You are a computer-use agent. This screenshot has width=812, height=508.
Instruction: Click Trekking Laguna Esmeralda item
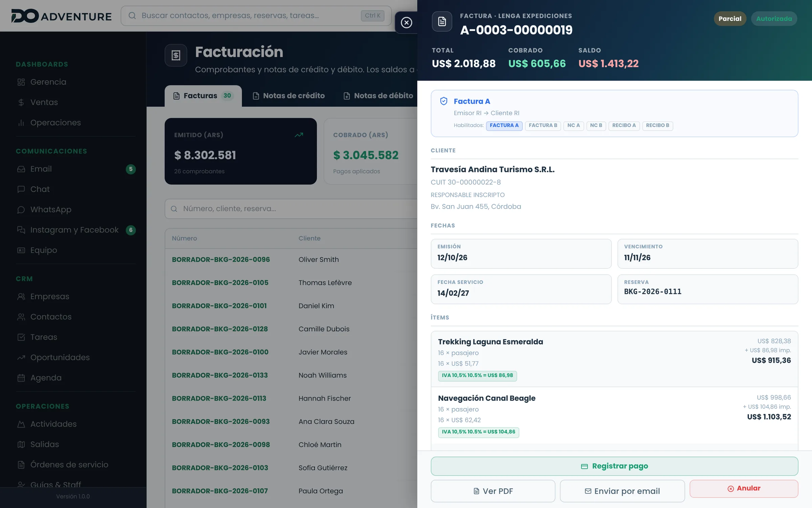(614, 359)
